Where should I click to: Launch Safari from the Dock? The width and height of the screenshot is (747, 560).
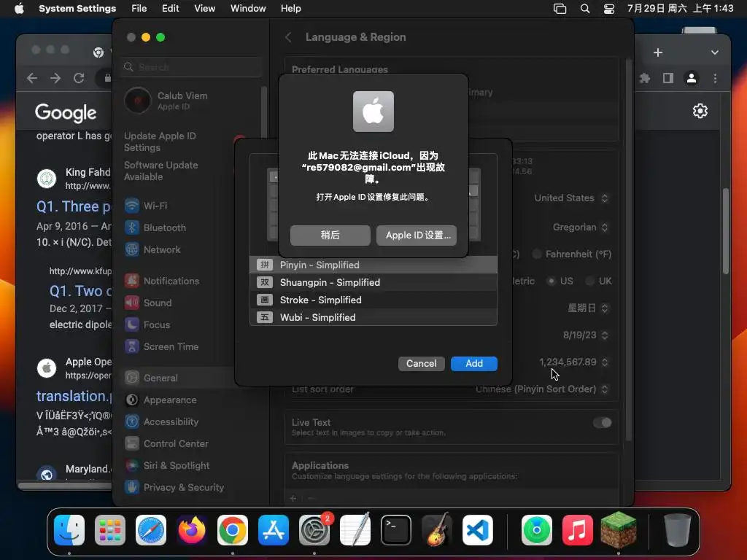(x=151, y=530)
